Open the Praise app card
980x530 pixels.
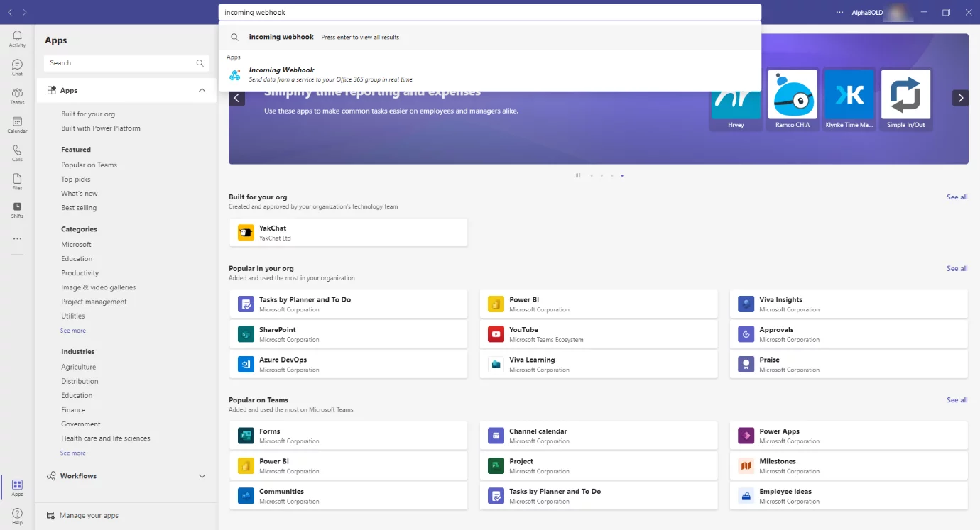click(849, 364)
